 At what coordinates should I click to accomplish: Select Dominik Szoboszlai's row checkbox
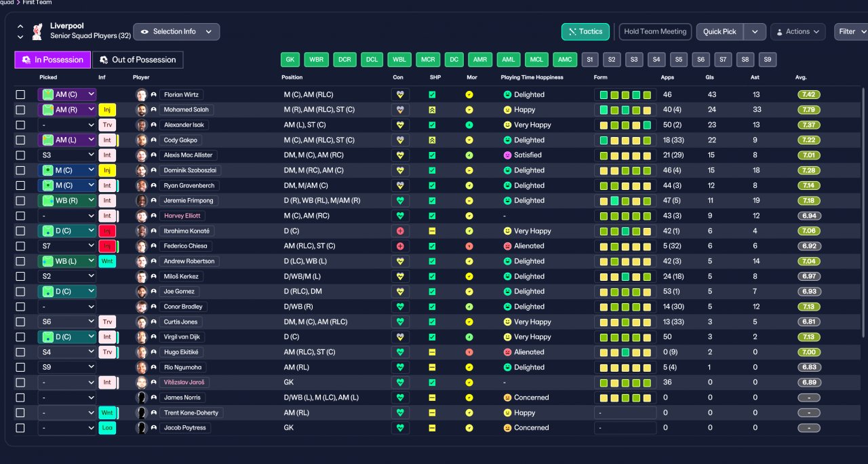click(20, 170)
